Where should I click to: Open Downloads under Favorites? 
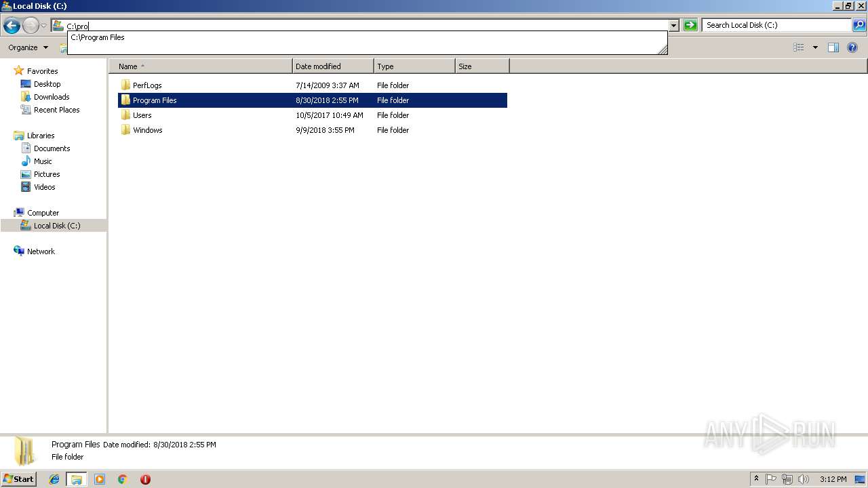coord(52,97)
